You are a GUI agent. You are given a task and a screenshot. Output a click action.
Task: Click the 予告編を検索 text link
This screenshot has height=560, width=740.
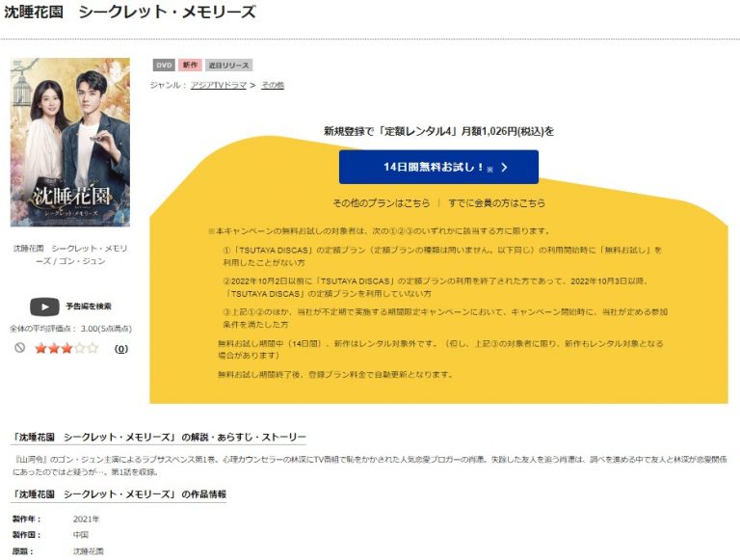89,307
